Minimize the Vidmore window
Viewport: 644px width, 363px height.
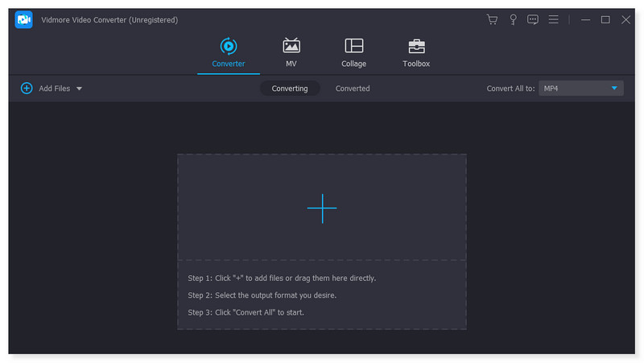[586, 19]
